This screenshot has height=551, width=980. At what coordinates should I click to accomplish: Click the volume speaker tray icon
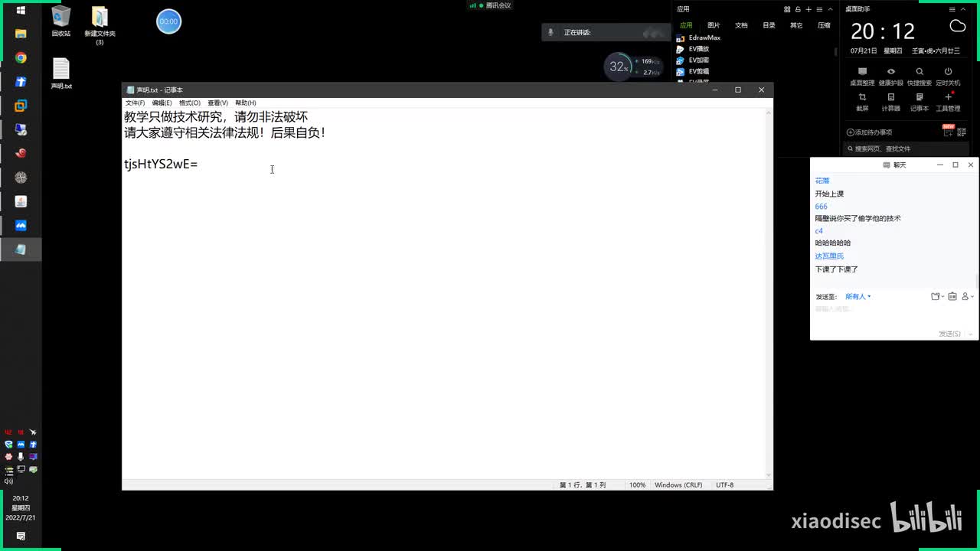(8, 481)
